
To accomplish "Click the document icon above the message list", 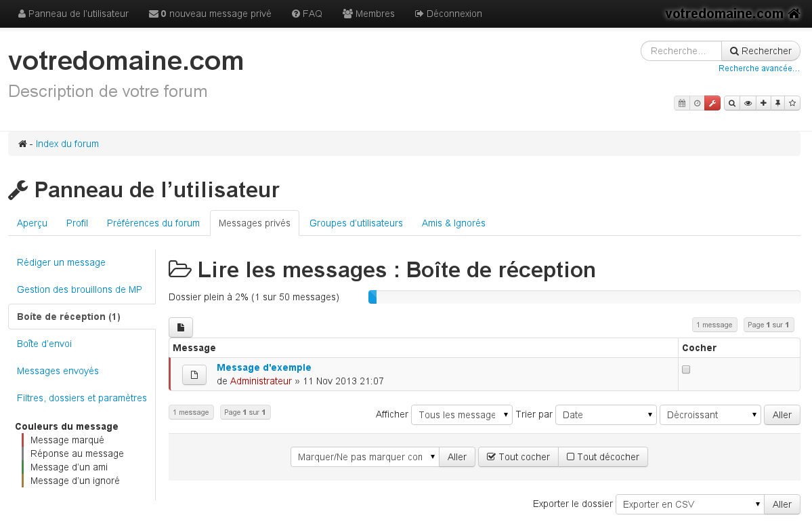I will tap(180, 327).
